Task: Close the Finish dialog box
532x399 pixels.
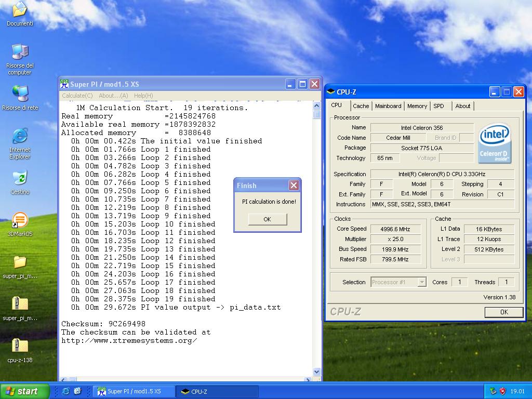Action: click(294, 185)
